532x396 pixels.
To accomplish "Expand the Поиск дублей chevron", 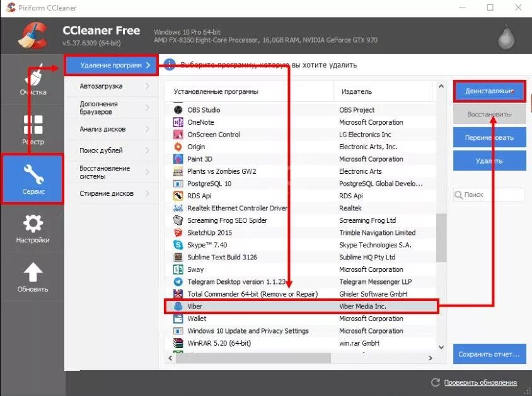I will [147, 150].
